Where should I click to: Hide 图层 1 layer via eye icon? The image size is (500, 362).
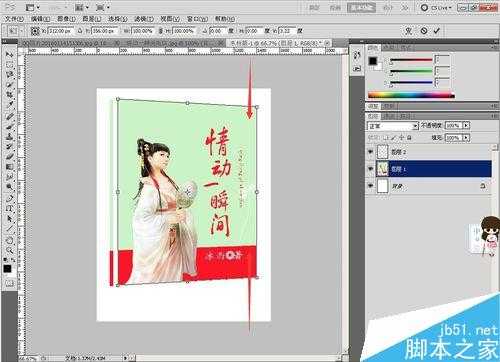[x=370, y=169]
